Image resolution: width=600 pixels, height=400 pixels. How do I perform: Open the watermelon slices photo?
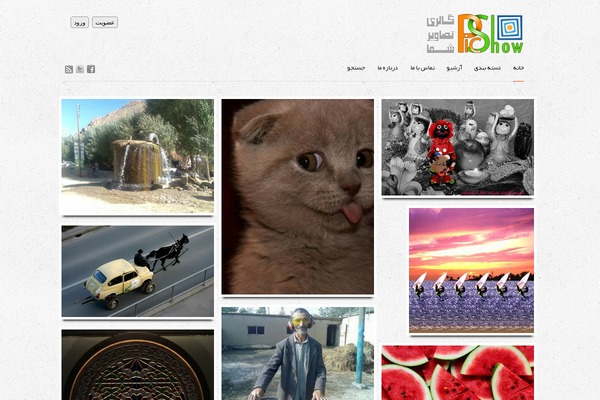[x=458, y=373]
